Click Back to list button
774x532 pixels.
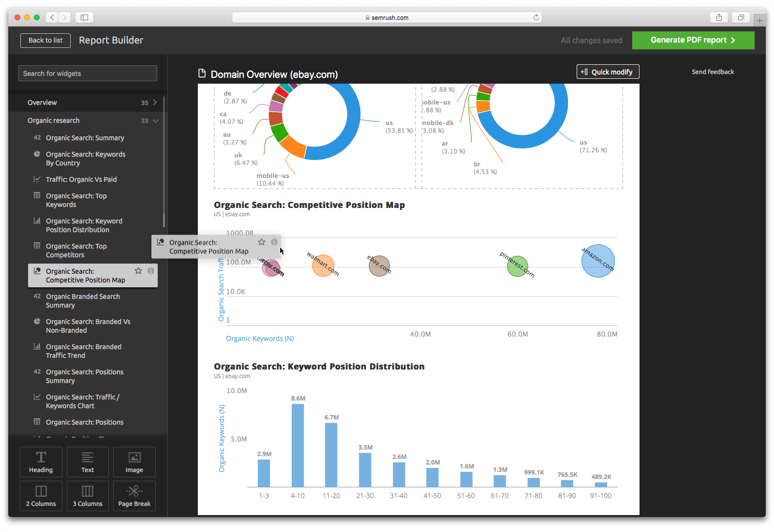45,40
